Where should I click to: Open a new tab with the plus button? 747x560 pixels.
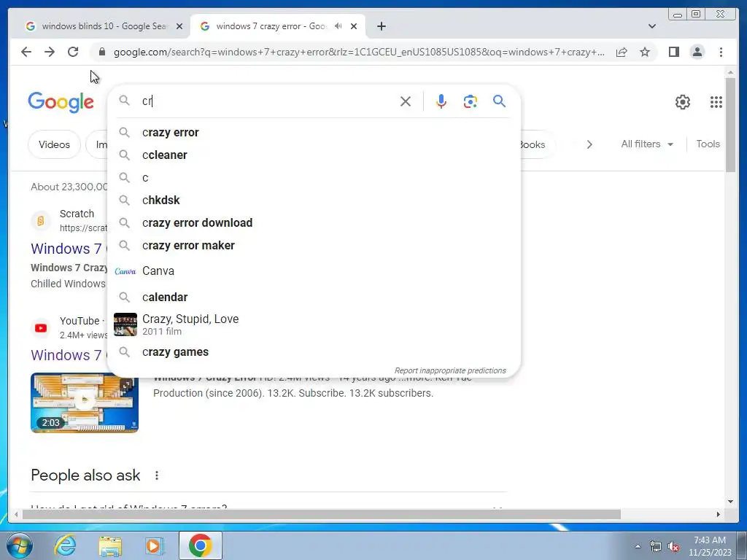point(381,26)
